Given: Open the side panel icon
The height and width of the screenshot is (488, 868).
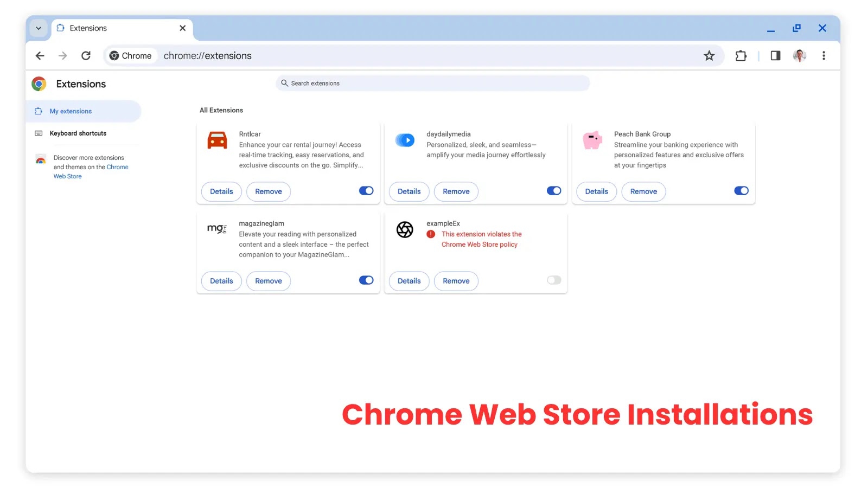Looking at the screenshot, I should point(775,56).
